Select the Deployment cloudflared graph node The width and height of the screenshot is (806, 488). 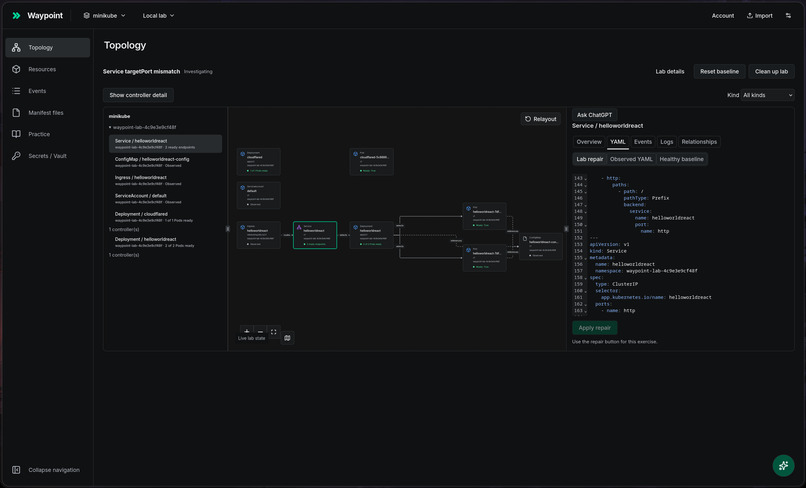coord(259,161)
